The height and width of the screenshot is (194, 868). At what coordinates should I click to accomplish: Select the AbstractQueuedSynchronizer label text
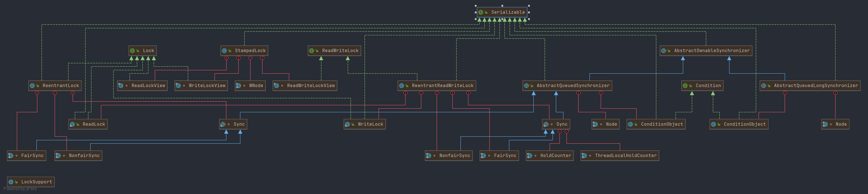tap(573, 86)
